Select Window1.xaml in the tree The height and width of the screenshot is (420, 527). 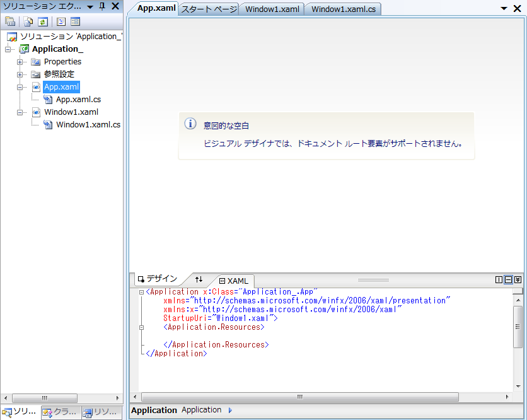click(x=71, y=112)
